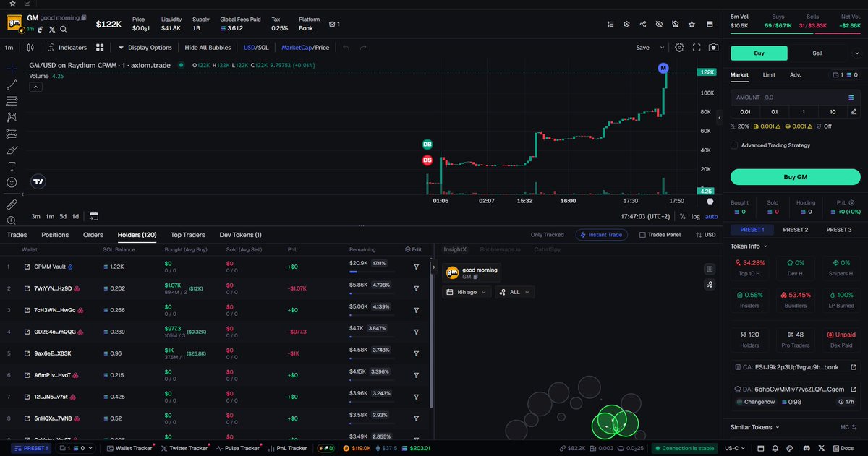Screen dimensions: 868x456
Task: Toggle auto scale on chart
Action: [x=711, y=216]
